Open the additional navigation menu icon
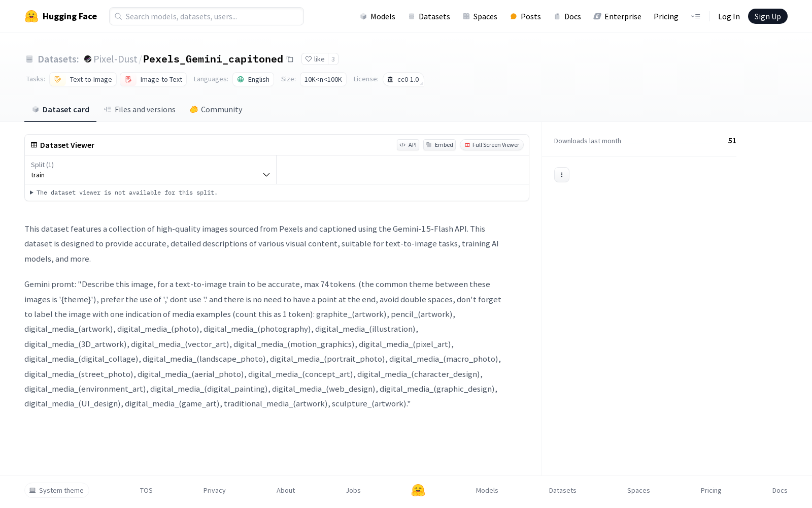 [x=695, y=16]
